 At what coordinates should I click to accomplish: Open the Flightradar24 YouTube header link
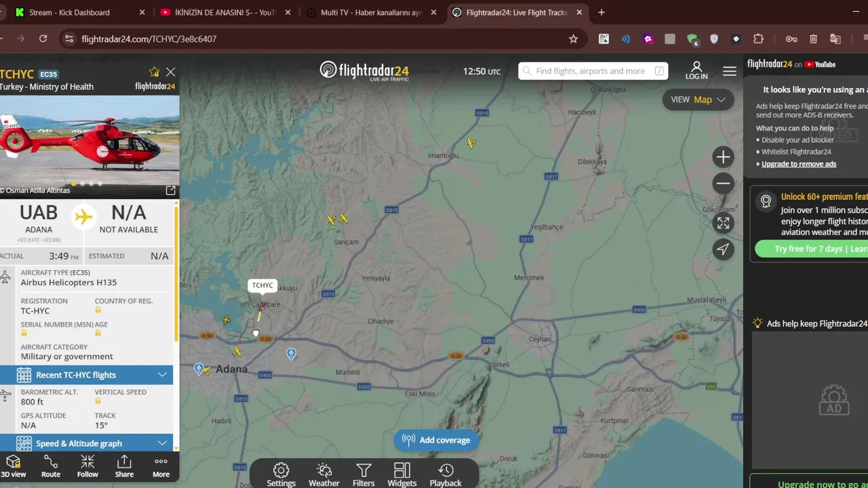[x=791, y=64]
